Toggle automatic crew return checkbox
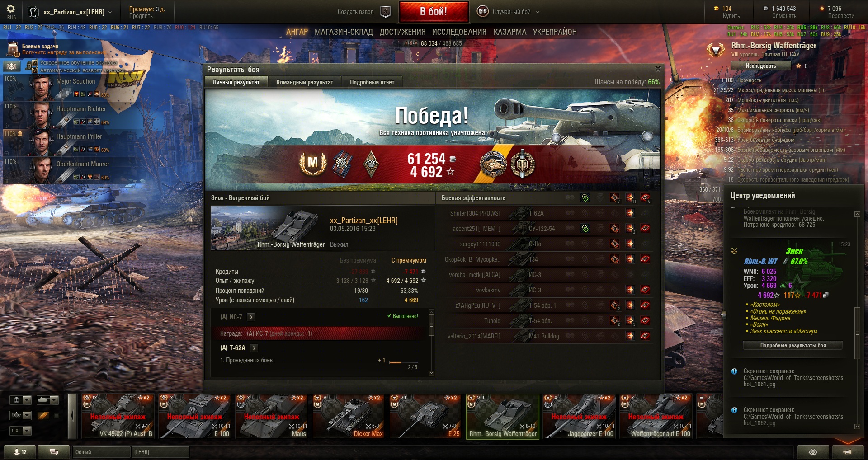Screen dimensions: 868x460 coord(35,70)
